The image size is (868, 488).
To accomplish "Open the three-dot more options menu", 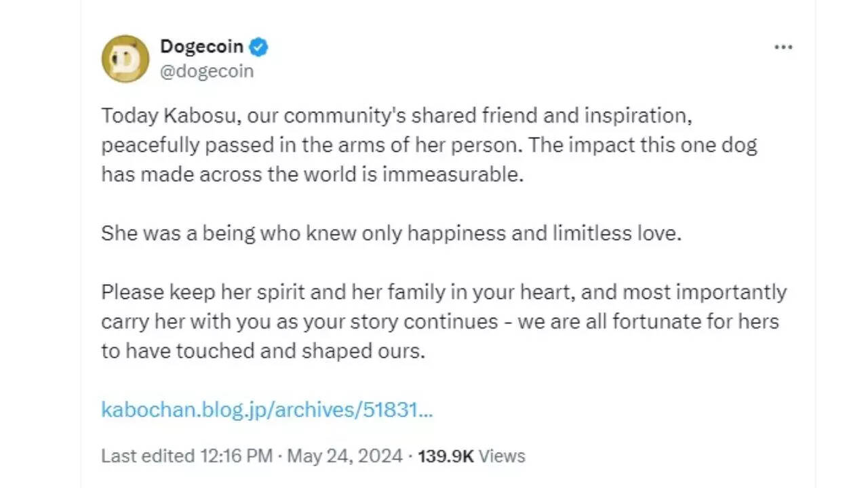I will tap(783, 47).
